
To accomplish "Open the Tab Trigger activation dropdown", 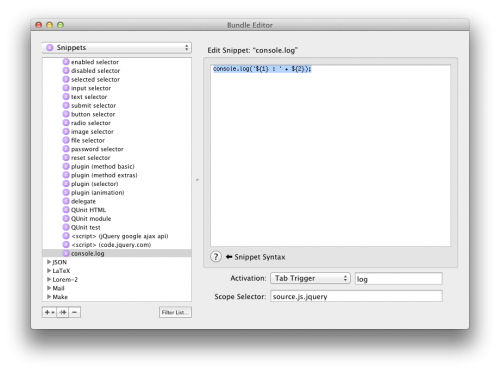I will [310, 278].
